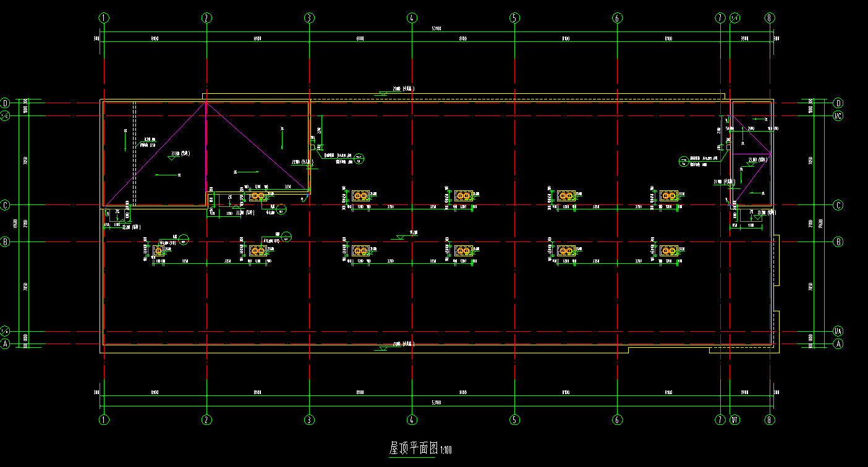The image size is (868, 467).
Task: Select axis bubble B on right side
Action: (838, 242)
